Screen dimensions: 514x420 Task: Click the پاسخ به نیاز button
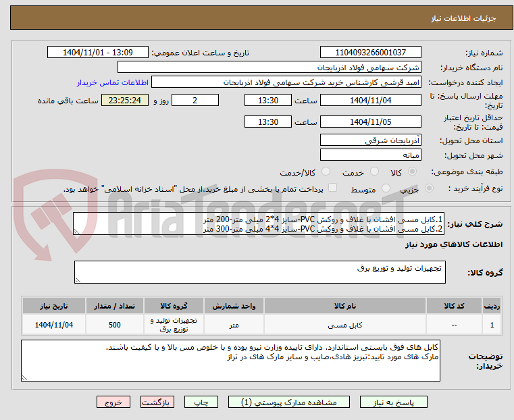(x=393, y=402)
